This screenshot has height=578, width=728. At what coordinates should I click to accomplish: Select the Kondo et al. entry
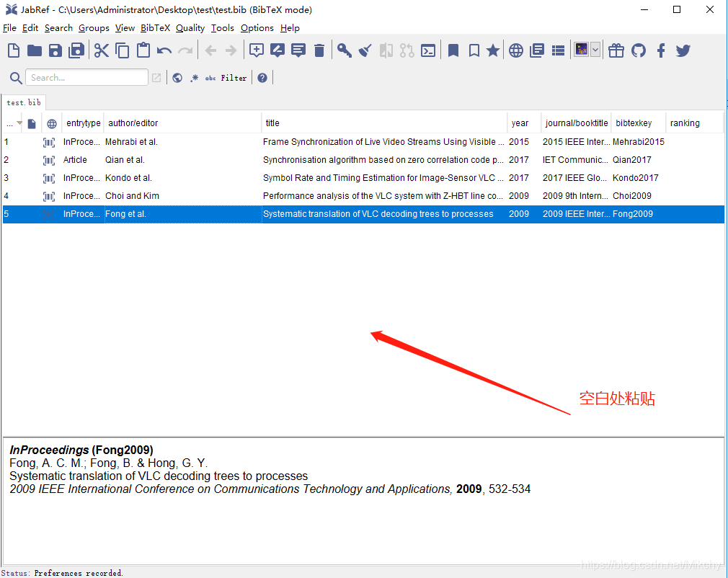pyautogui.click(x=363, y=178)
